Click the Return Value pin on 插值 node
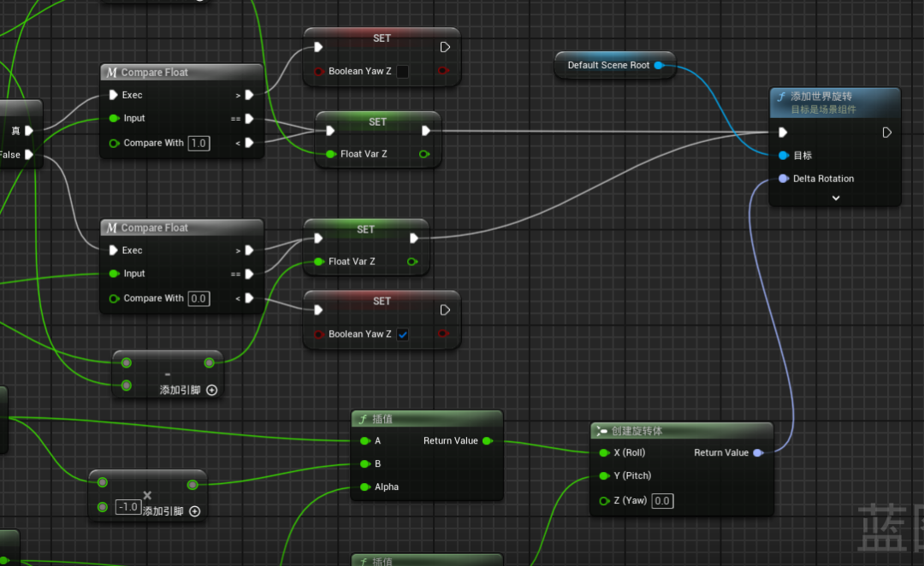Image resolution: width=924 pixels, height=566 pixels. coord(488,440)
